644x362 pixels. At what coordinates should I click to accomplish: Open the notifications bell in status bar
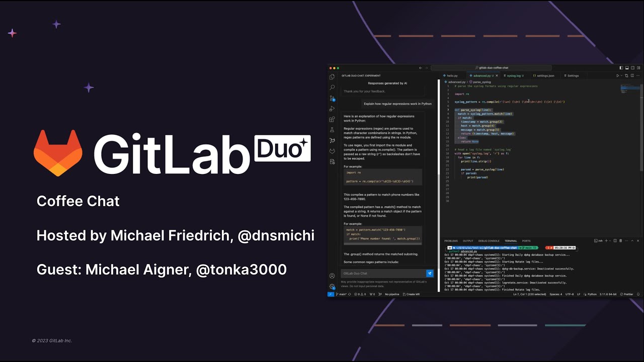coord(638,294)
